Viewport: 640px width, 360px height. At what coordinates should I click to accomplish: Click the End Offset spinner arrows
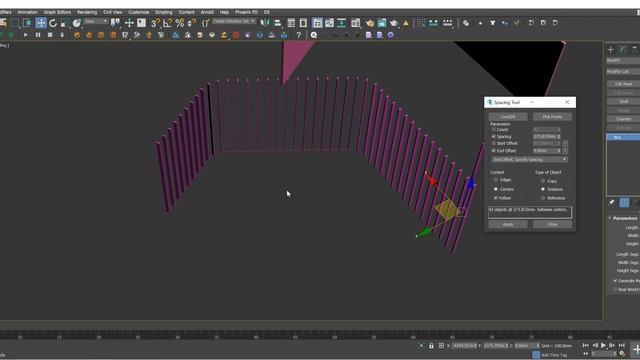pyautogui.click(x=559, y=151)
